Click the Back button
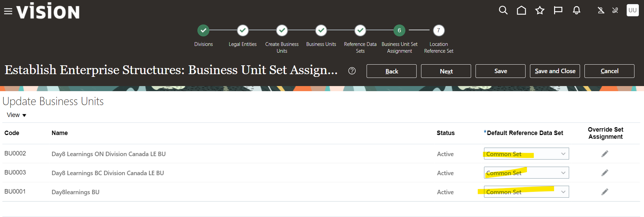The image size is (644, 217). pos(391,71)
